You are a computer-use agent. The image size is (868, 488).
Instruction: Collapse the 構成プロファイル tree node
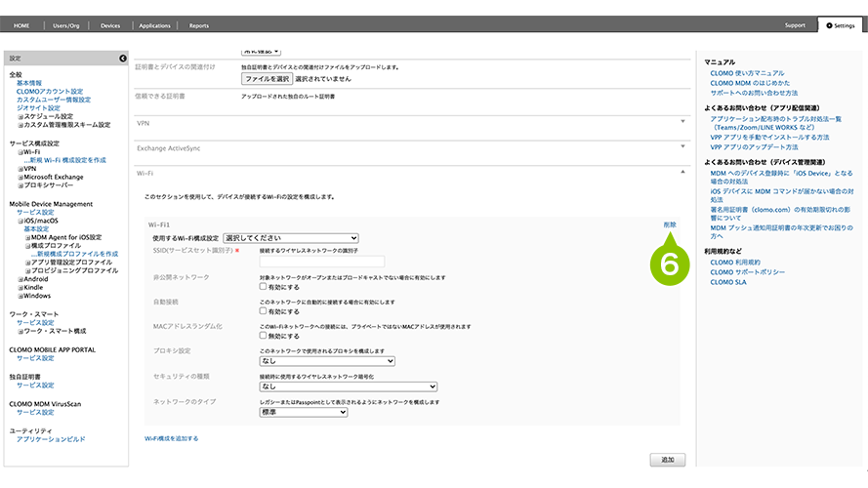click(x=27, y=246)
